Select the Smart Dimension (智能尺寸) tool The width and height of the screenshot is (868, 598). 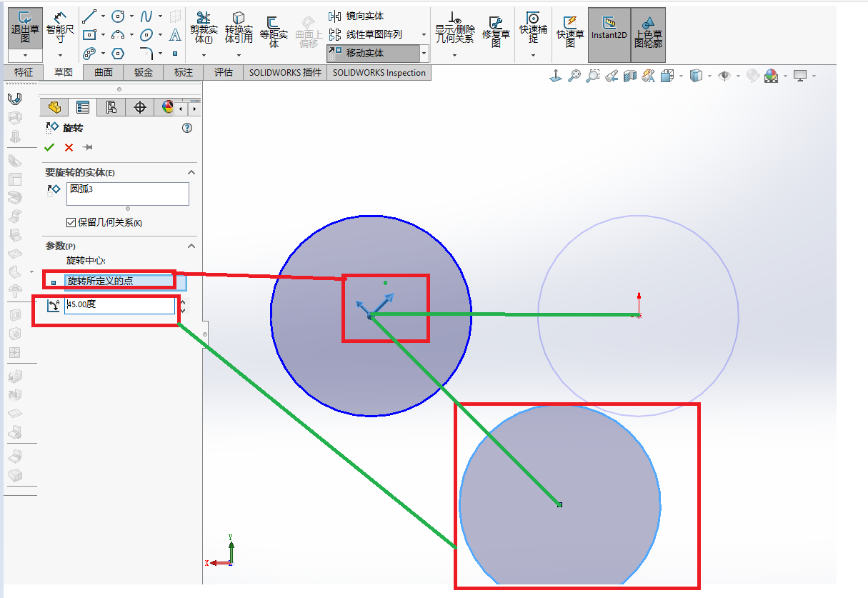point(60,28)
